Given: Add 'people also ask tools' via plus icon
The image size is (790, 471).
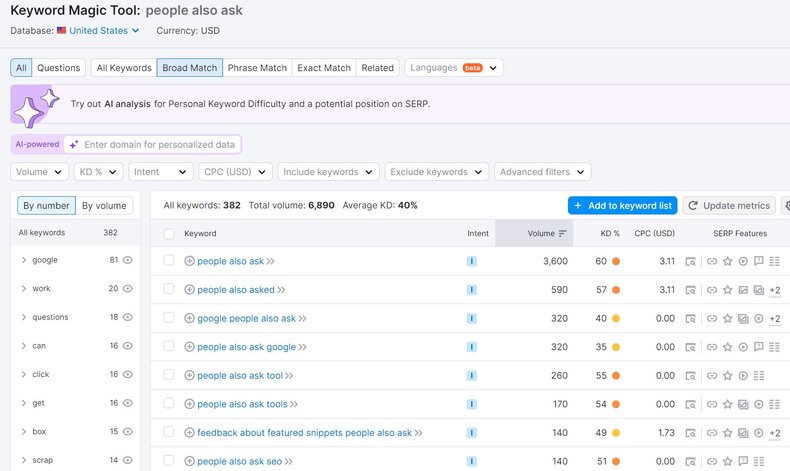Looking at the screenshot, I should coord(189,404).
